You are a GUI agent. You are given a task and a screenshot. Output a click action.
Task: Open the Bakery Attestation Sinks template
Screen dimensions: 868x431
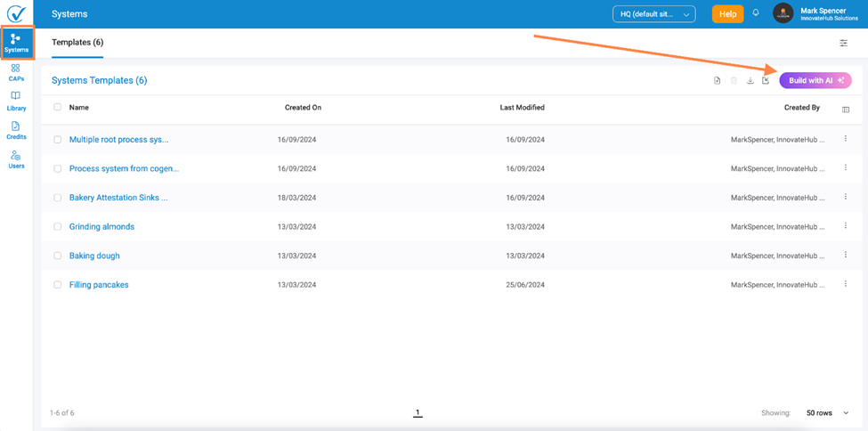point(118,197)
